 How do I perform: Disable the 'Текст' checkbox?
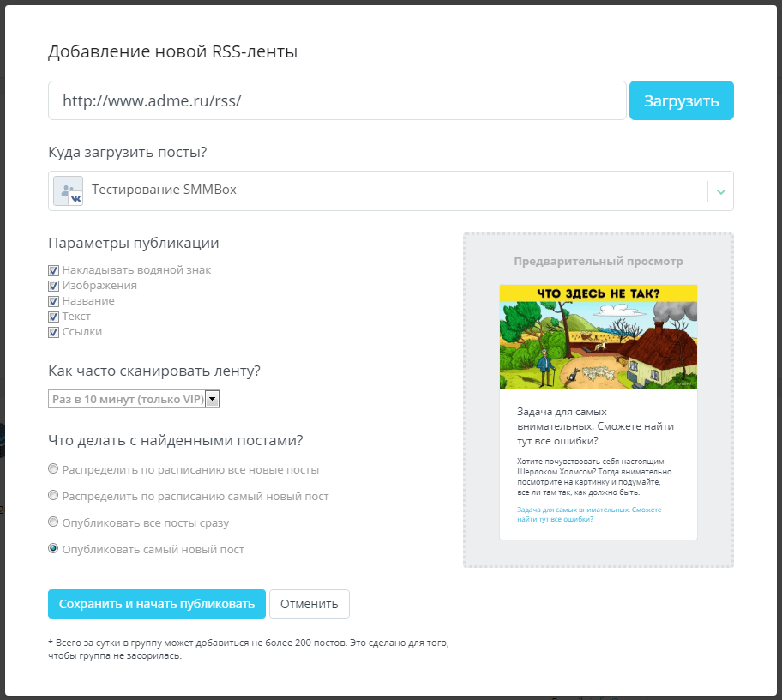point(54,317)
